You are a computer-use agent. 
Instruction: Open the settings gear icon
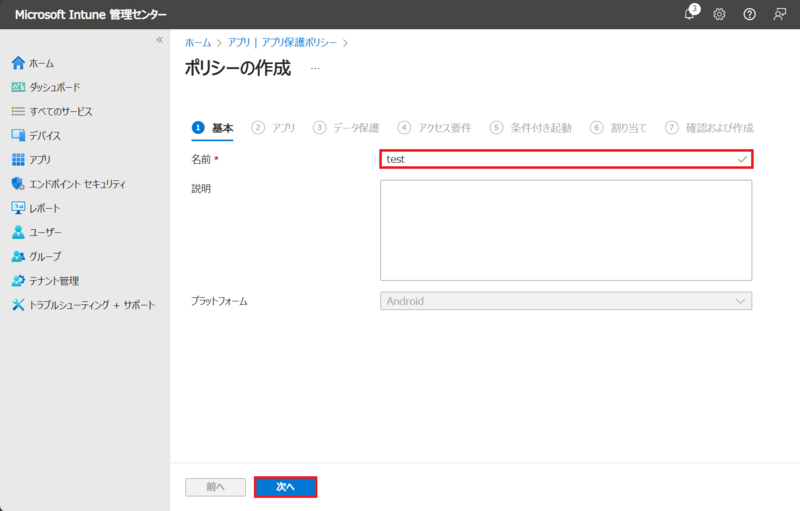(719, 14)
